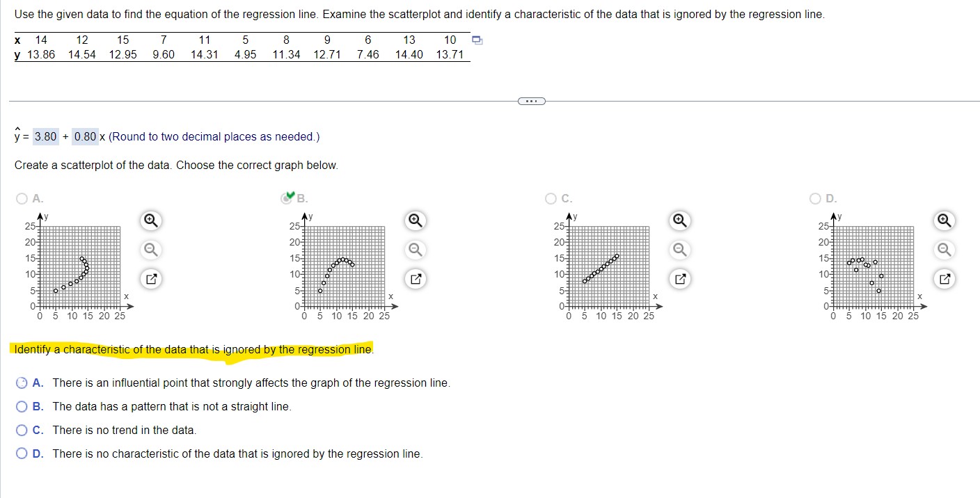Zoom out on scatterplot graph D
980x498 pixels.
[944, 249]
